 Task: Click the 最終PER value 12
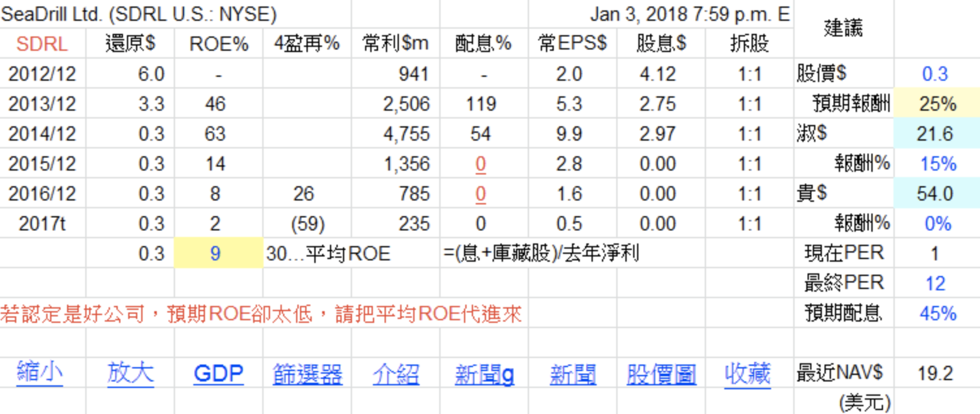(x=935, y=283)
